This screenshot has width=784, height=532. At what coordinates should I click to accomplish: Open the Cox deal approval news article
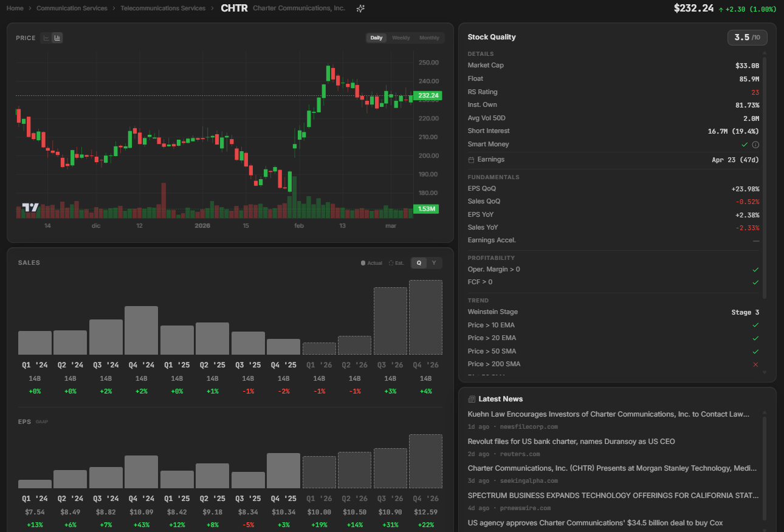(x=595, y=523)
